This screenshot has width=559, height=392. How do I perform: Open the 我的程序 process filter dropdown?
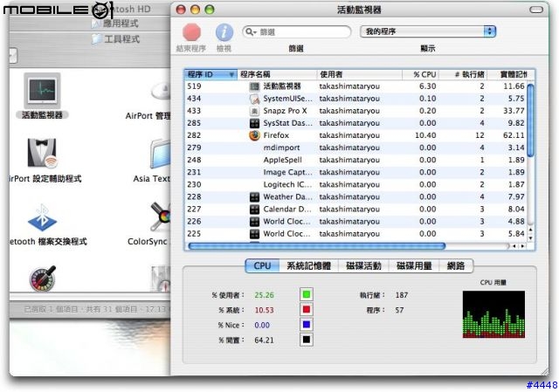point(428,31)
